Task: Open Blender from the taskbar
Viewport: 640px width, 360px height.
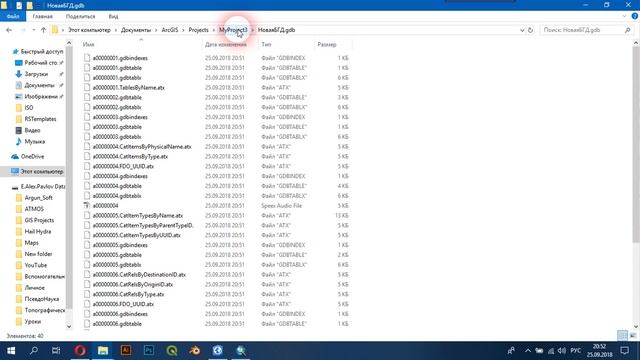Action: (x=194, y=351)
